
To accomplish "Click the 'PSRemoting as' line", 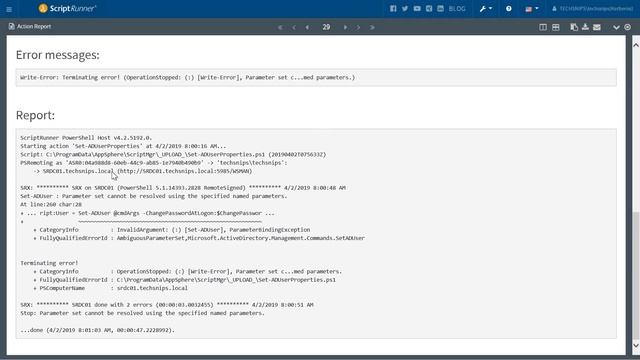I will tap(154, 163).
